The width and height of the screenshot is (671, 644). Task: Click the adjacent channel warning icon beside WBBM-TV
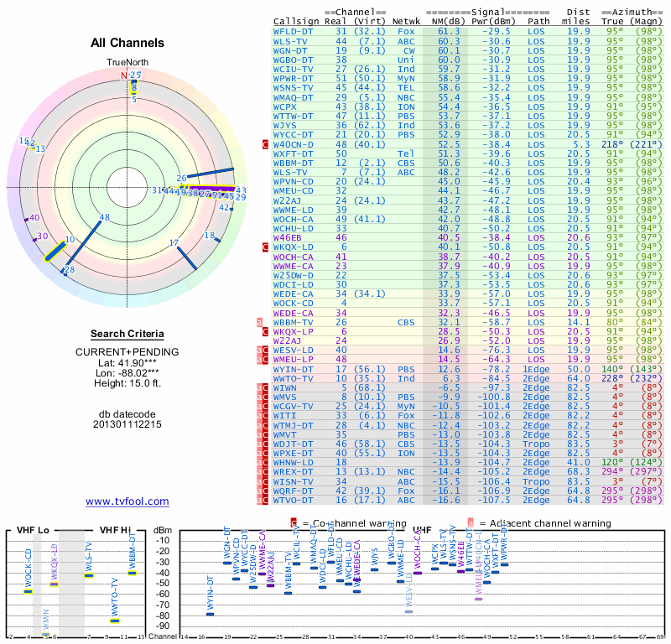(260, 321)
